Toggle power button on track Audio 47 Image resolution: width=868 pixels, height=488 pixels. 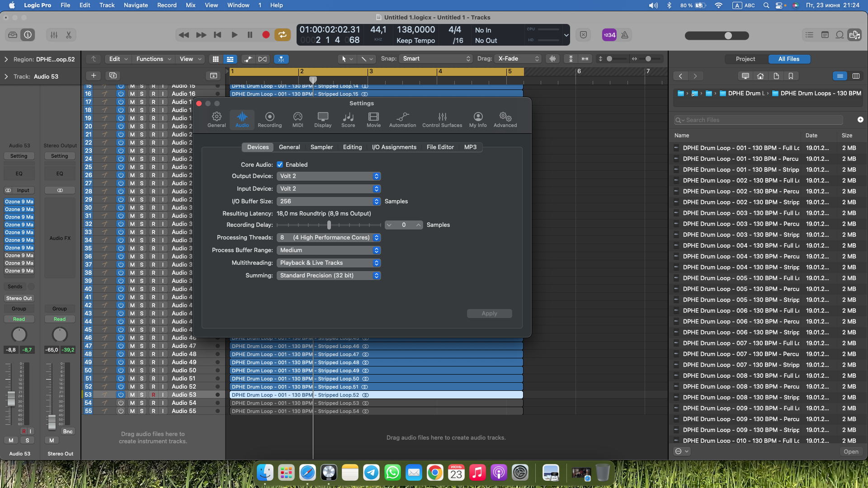pyautogui.click(x=121, y=346)
